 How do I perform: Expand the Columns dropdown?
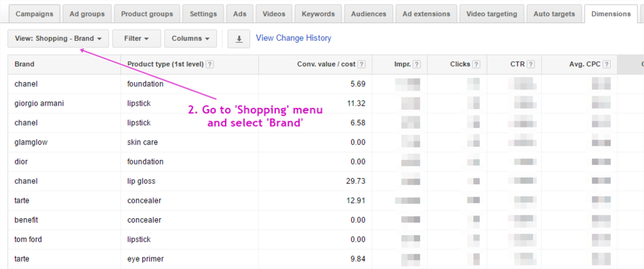click(x=190, y=39)
